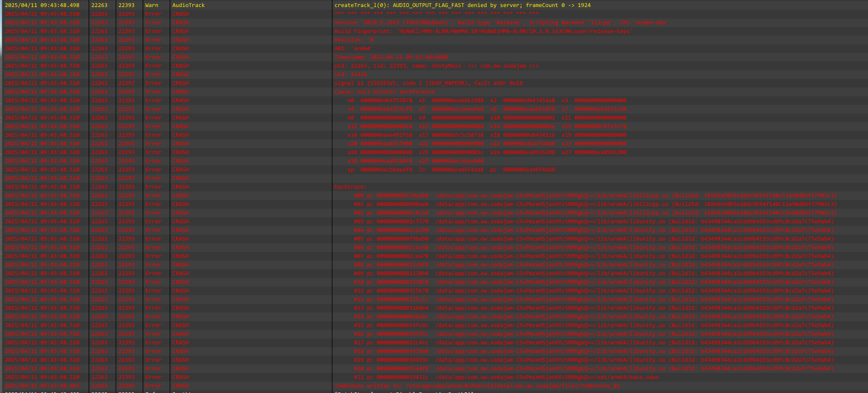Select backtrace frame #08 libunity.so
Screen dimensions: 868x393
[594, 265]
